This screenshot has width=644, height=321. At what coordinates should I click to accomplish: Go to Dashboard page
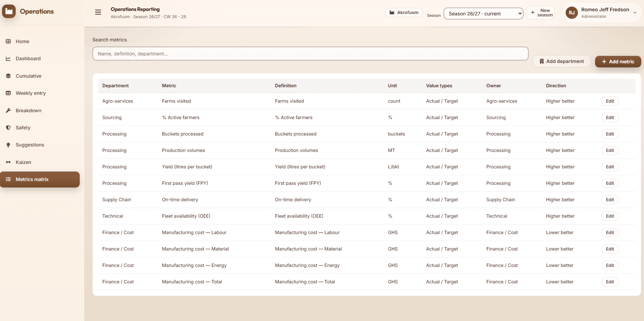pos(40,59)
